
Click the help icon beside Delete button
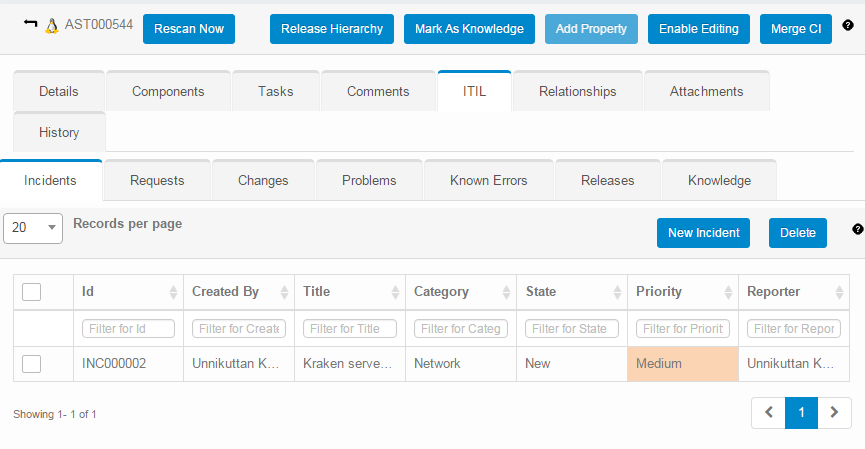point(857,229)
